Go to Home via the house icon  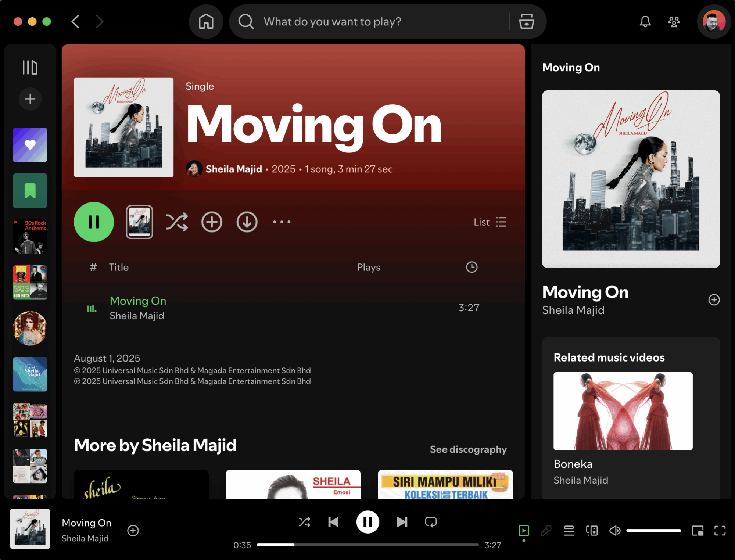pos(206,22)
